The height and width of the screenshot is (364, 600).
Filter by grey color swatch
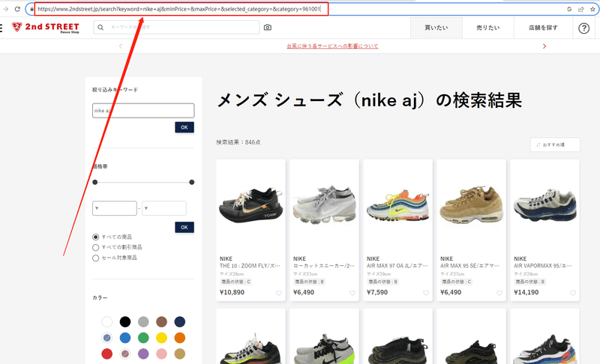143,321
